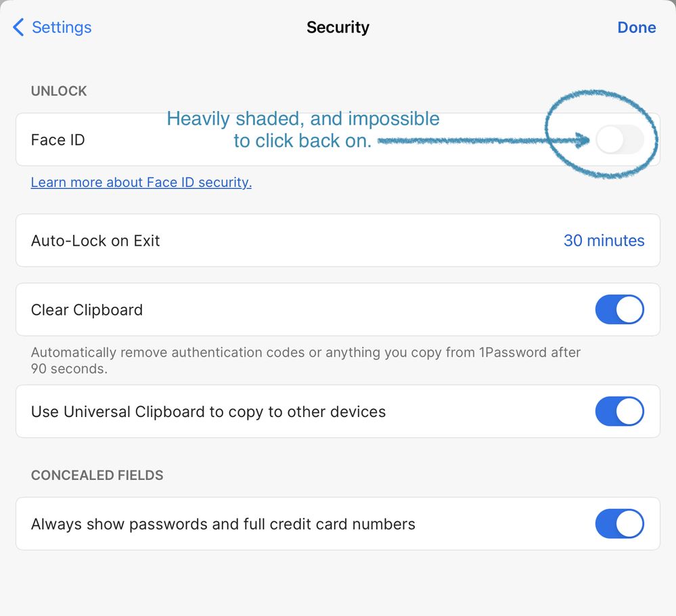Screen dimensions: 676x616
Task: Disable the Universal Clipboard toggle
Action: pos(619,412)
